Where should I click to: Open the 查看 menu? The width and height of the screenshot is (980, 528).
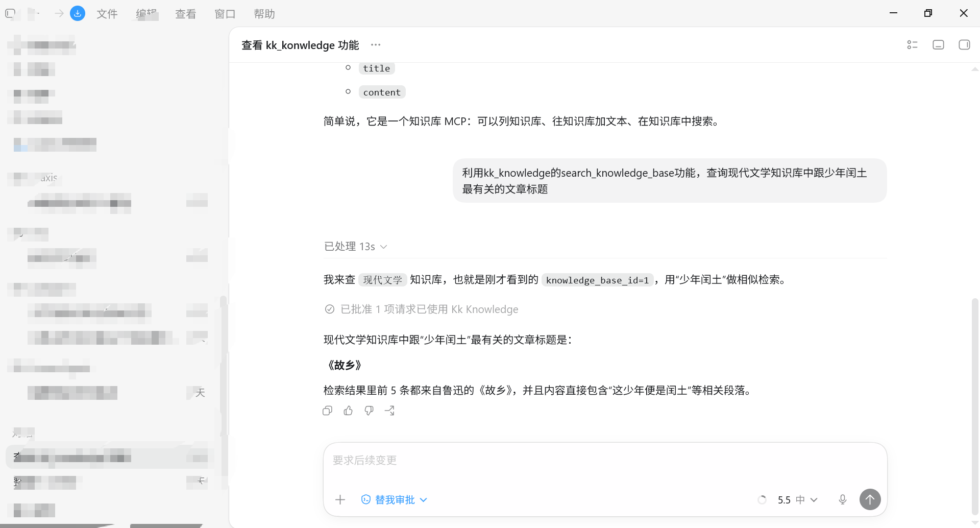pyautogui.click(x=186, y=14)
